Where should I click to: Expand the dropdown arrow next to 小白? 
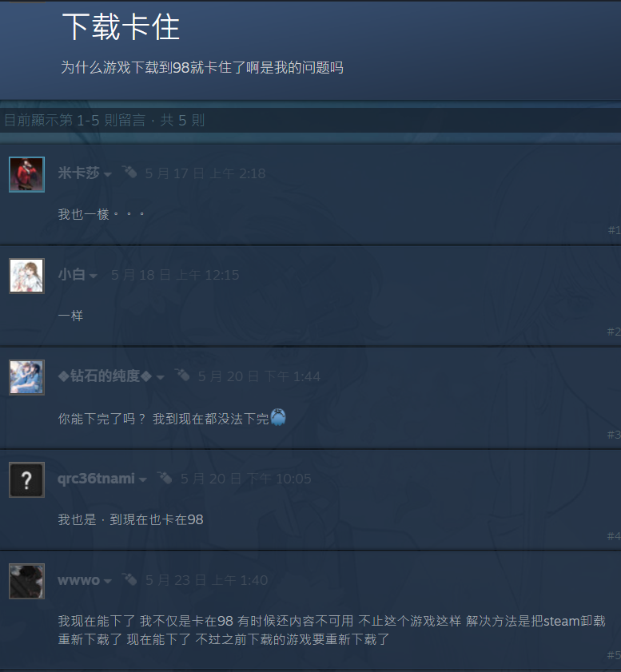coord(93,276)
